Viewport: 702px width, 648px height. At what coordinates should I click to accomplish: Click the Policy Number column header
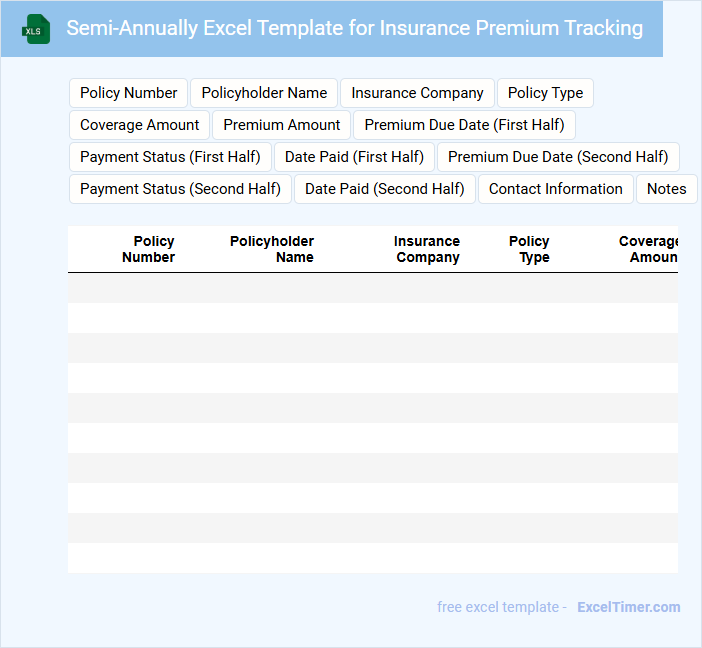point(149,249)
